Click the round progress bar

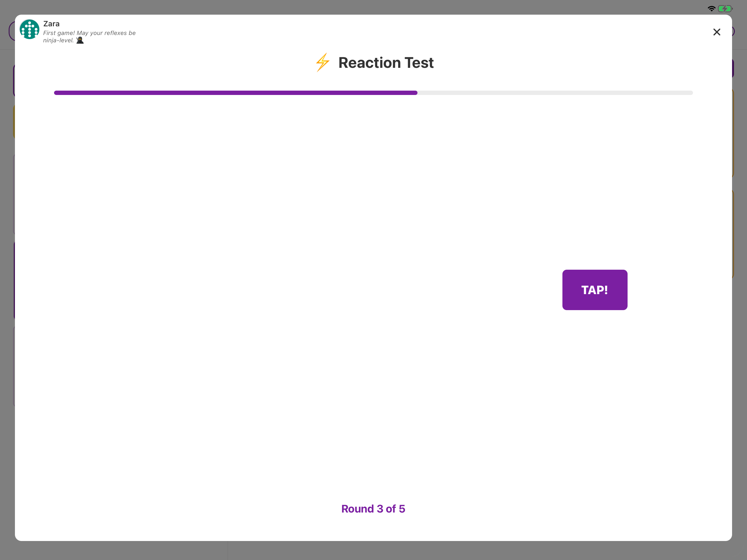(373, 93)
